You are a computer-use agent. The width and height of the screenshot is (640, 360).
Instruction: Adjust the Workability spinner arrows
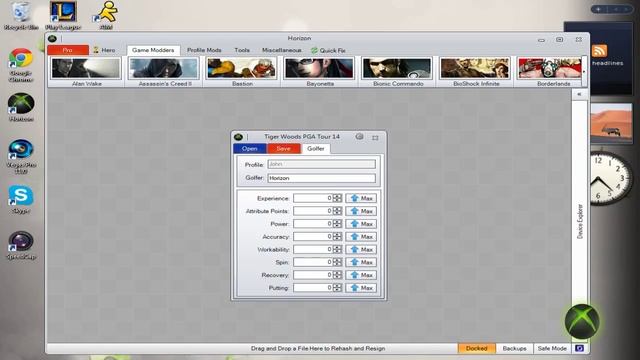[337, 249]
